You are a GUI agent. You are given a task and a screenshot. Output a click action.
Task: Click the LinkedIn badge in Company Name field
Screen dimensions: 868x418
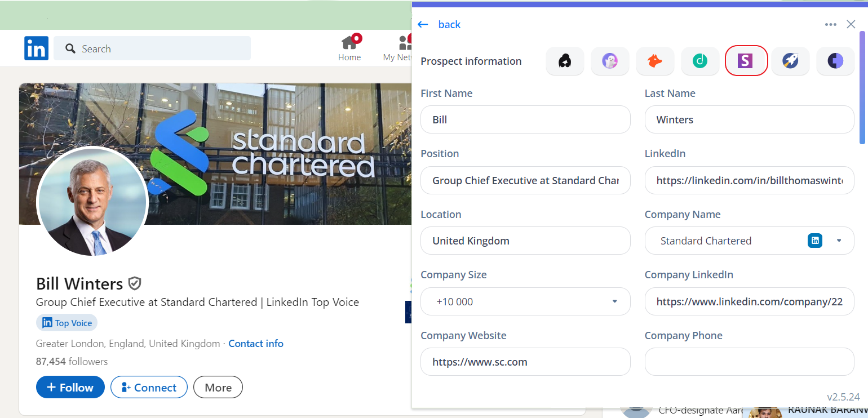815,241
